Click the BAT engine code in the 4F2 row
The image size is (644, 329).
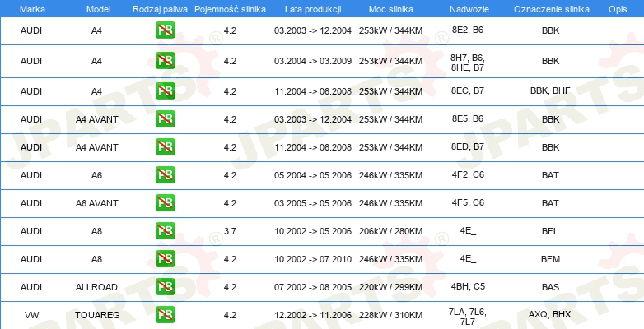(x=550, y=175)
